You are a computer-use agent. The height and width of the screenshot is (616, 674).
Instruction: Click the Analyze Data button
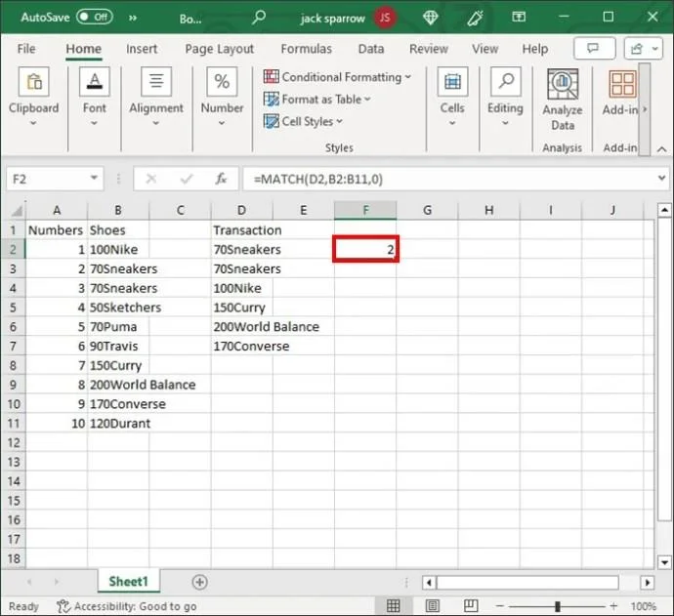tap(563, 100)
